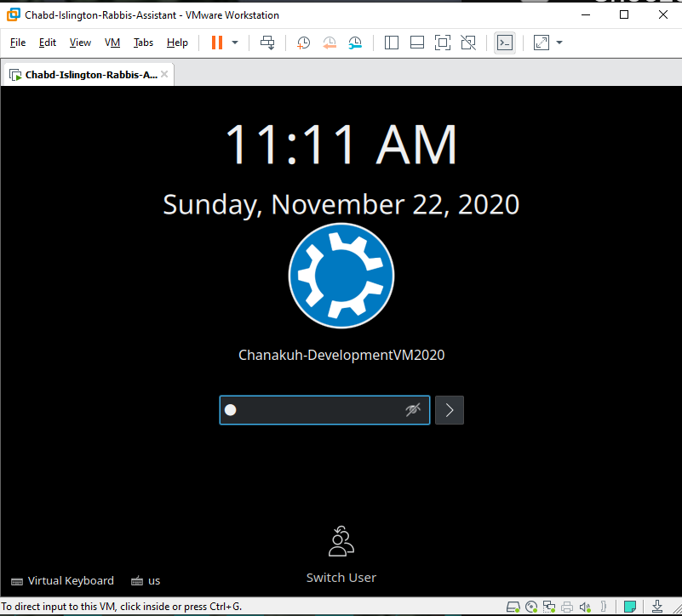Send Ctrl+Alt+Del to the virtual machine
This screenshot has height=616, width=682.
tap(267, 43)
